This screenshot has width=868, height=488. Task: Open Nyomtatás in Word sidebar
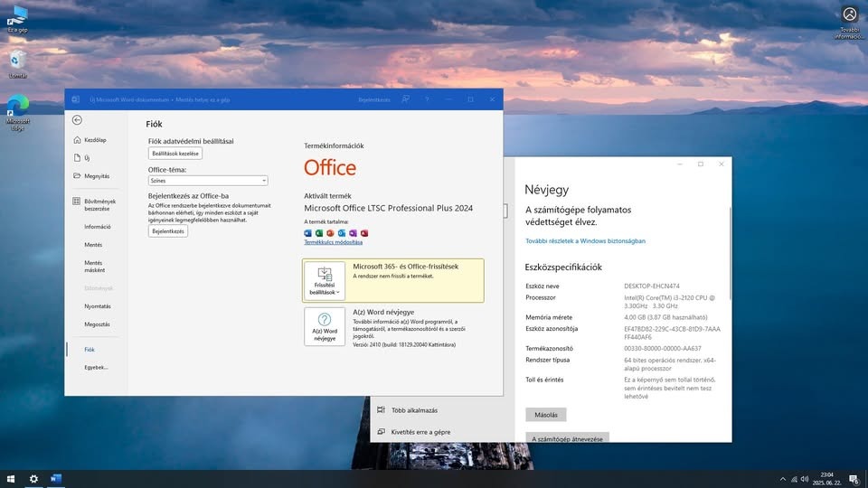point(98,306)
